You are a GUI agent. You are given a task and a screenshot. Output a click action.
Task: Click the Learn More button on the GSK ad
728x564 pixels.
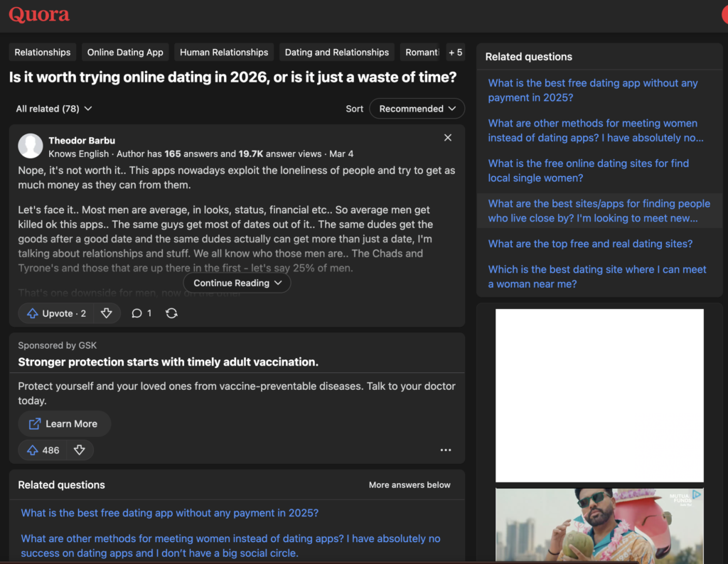coord(64,424)
